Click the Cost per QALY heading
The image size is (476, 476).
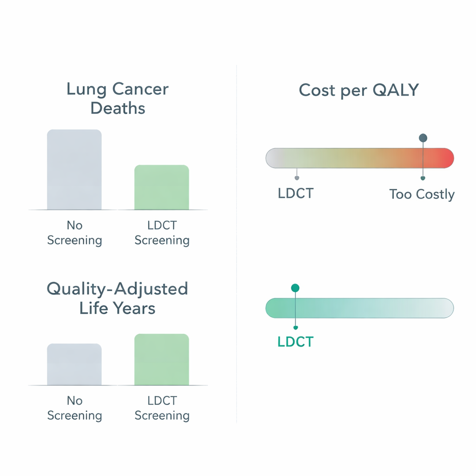point(359,90)
